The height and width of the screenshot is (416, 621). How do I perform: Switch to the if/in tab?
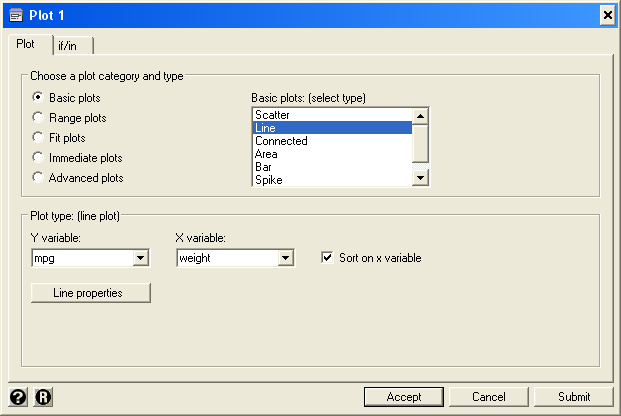coord(74,45)
